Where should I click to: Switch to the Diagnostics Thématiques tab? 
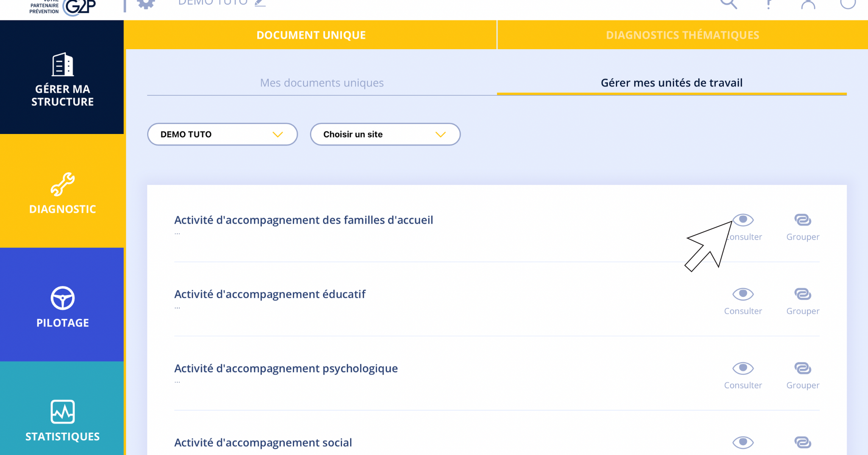pyautogui.click(x=682, y=35)
